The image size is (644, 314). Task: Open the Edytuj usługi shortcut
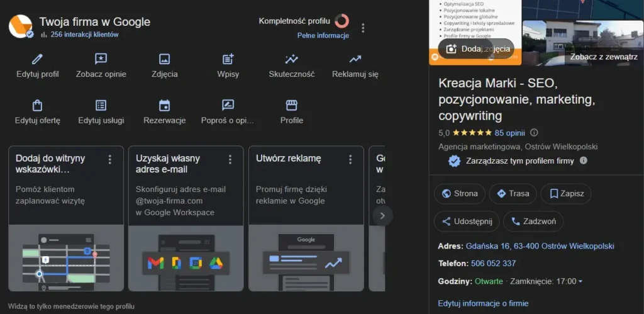(x=101, y=112)
